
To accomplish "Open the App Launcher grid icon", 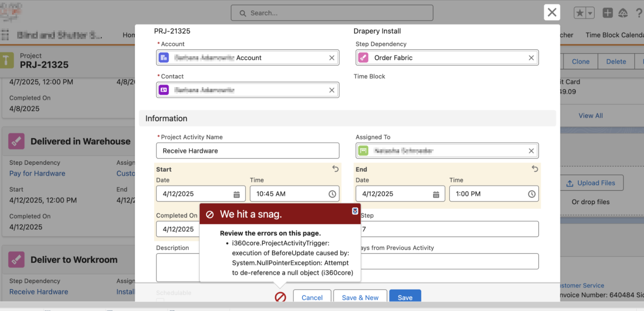I will click(x=5, y=35).
